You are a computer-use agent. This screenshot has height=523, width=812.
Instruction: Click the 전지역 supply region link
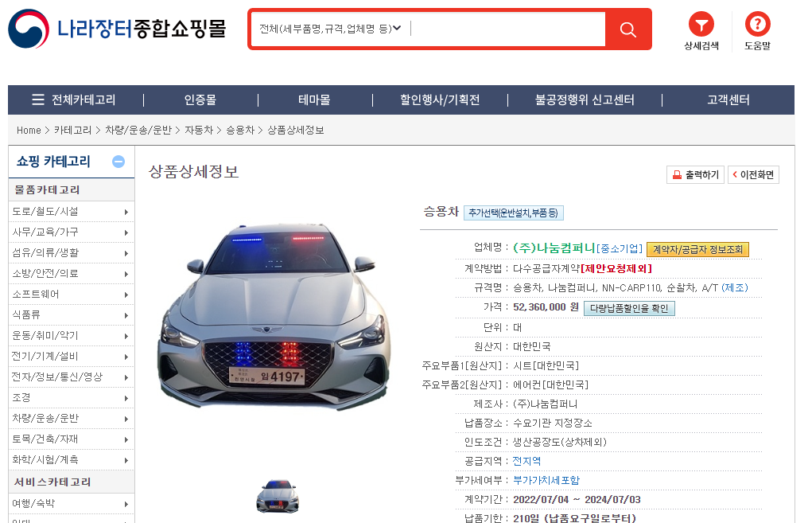(x=526, y=461)
